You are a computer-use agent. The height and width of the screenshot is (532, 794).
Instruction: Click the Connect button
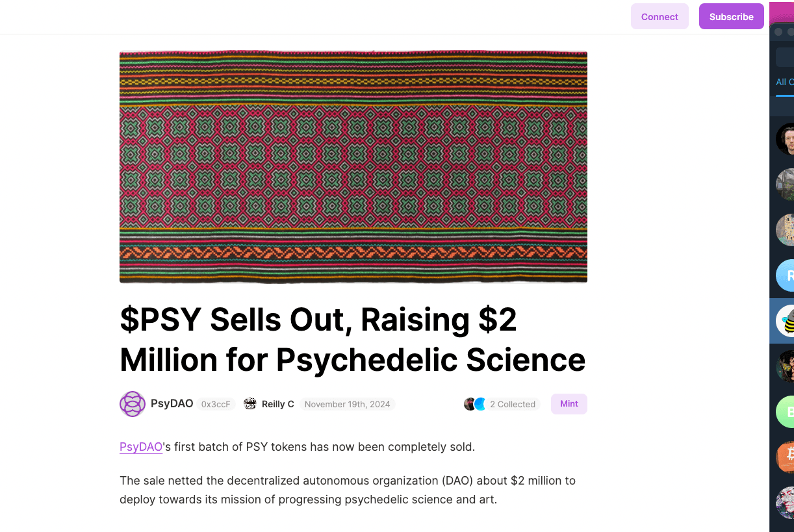(x=660, y=16)
